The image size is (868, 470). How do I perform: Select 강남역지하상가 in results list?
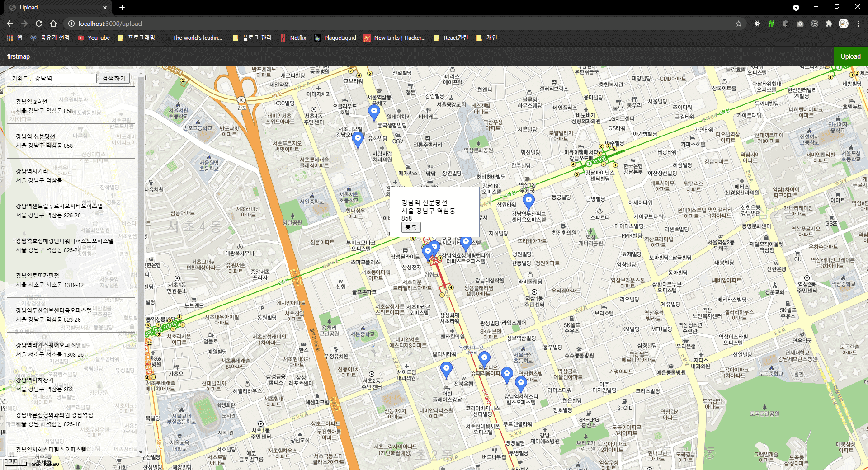[x=70, y=385]
